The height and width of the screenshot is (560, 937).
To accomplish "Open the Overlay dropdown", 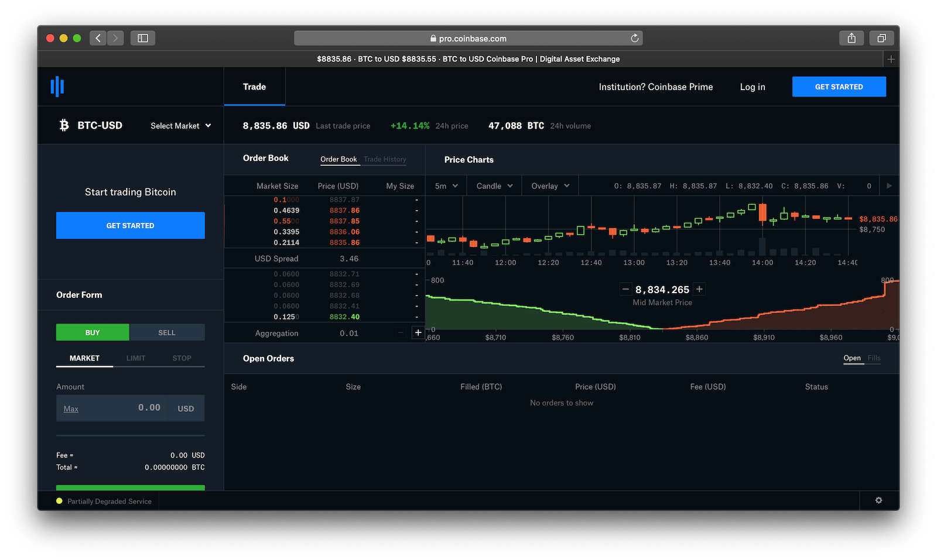I will (x=550, y=186).
